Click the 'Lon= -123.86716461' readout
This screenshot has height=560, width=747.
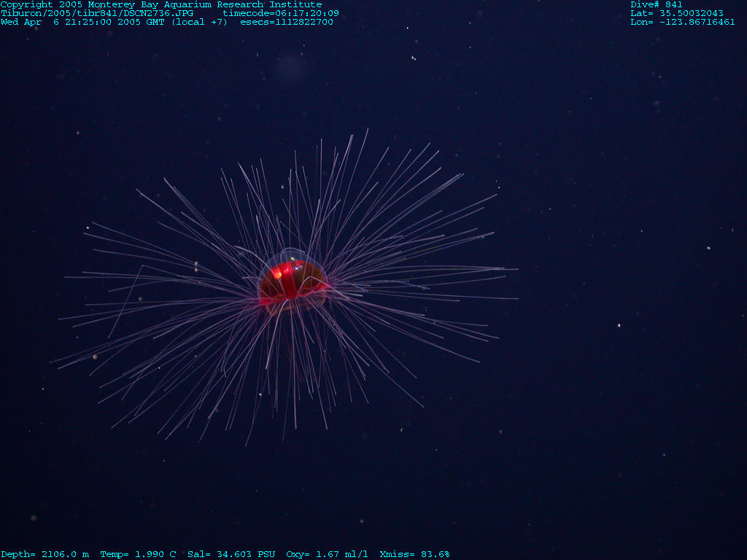point(683,22)
